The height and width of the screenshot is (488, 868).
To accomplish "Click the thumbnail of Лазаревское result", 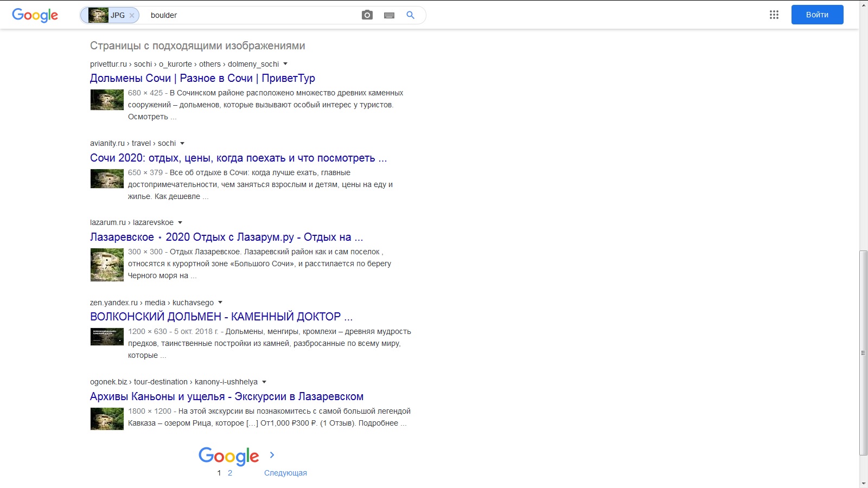I will (107, 265).
